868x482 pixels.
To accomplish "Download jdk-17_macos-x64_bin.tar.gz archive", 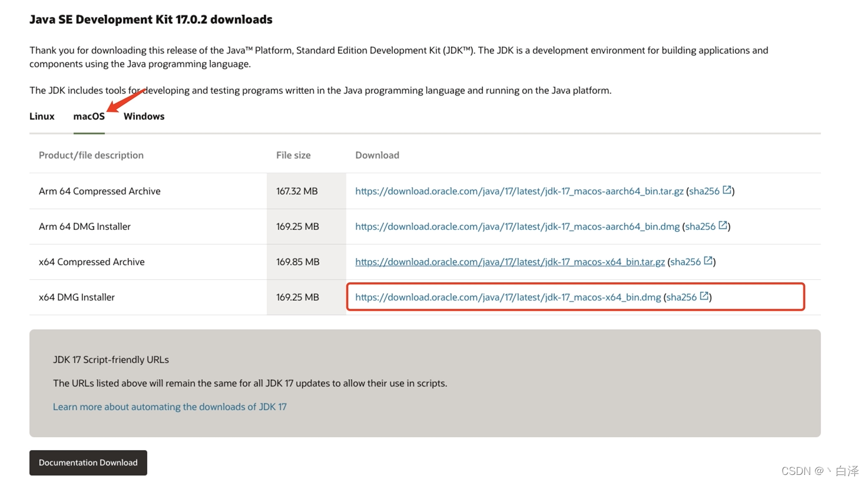I will tap(509, 261).
